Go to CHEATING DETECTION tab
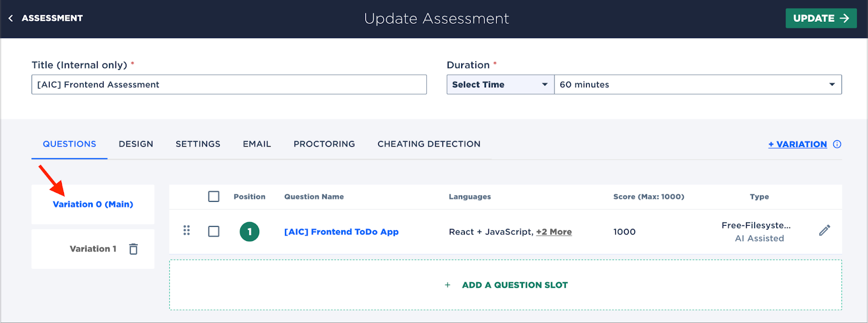 point(429,144)
